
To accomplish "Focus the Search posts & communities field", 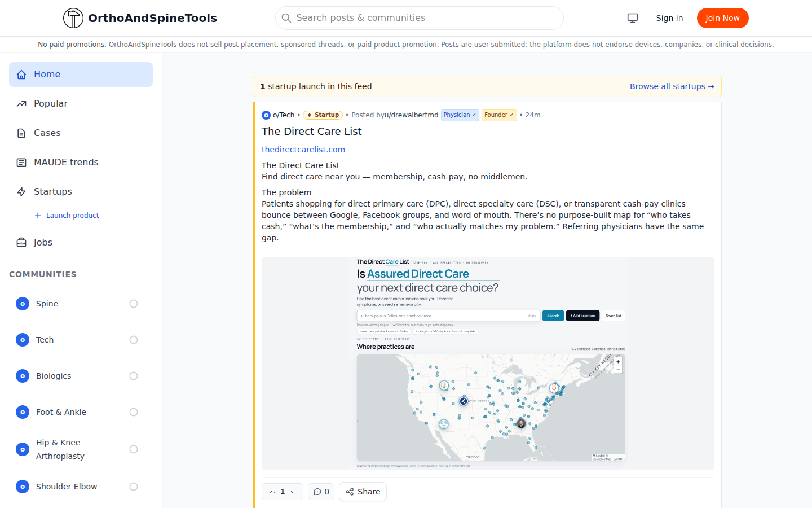I will click(420, 18).
